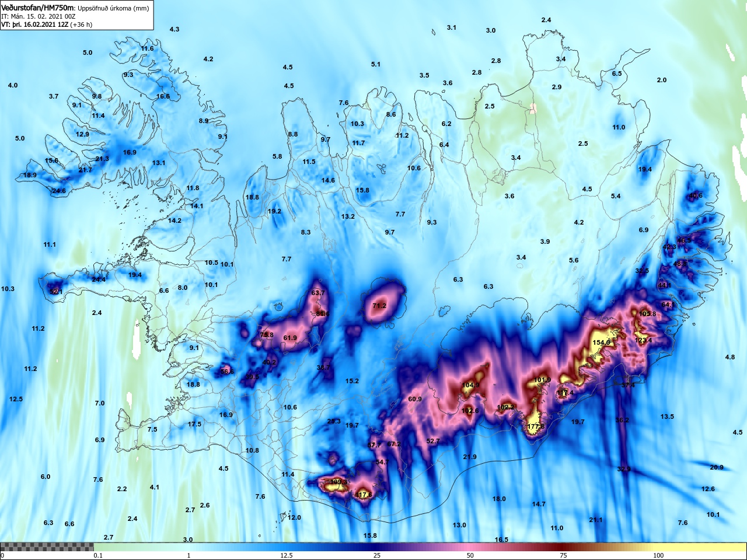Viewport: 747px width, 560px height.
Task: Click the 5.4 value on the map
Action: [x=616, y=196]
